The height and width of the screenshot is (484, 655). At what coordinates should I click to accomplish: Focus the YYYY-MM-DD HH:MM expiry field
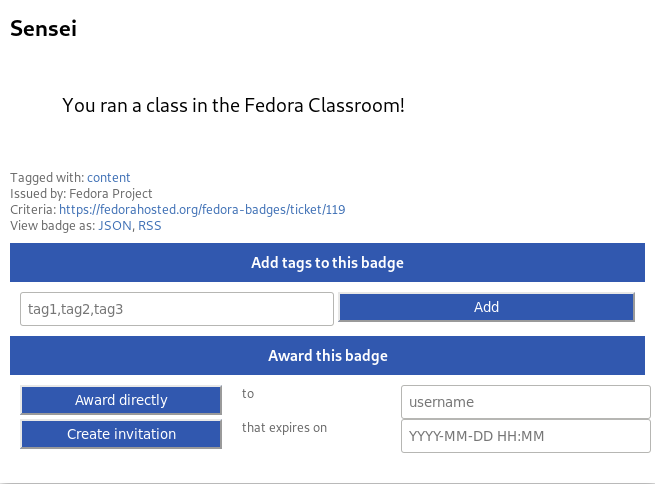pos(526,436)
